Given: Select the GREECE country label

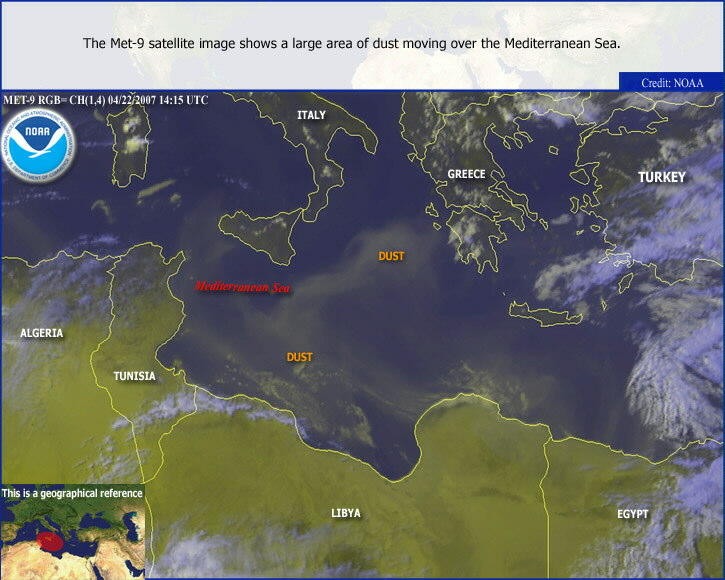Looking at the screenshot, I should [x=466, y=174].
